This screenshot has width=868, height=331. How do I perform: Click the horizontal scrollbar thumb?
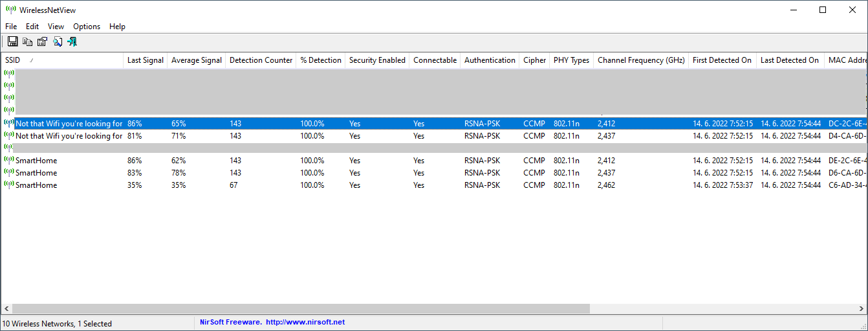(x=301, y=309)
